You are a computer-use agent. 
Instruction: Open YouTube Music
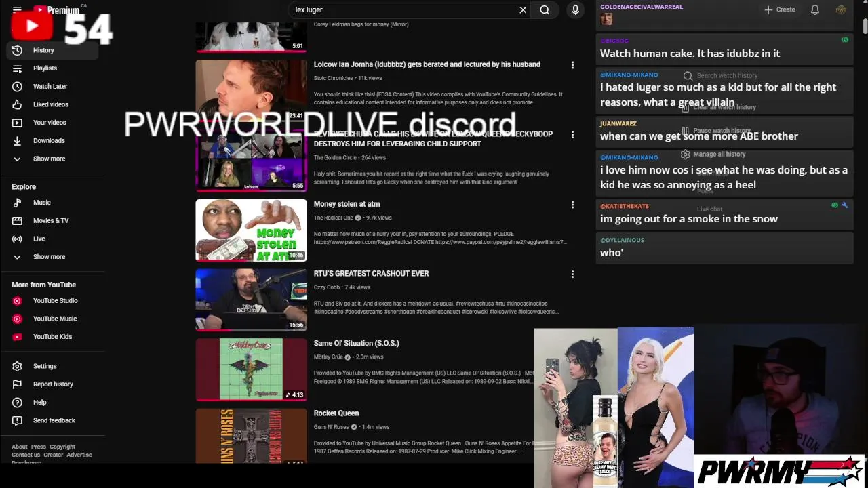click(52, 319)
